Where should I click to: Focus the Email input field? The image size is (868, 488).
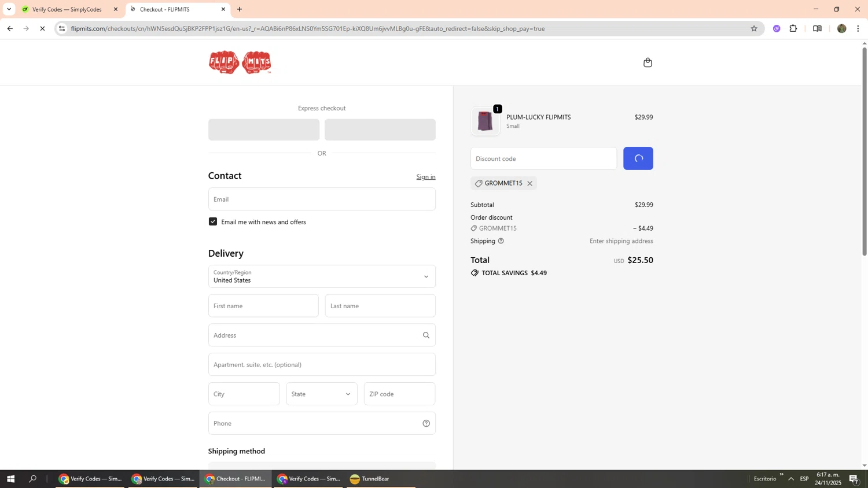pyautogui.click(x=322, y=199)
